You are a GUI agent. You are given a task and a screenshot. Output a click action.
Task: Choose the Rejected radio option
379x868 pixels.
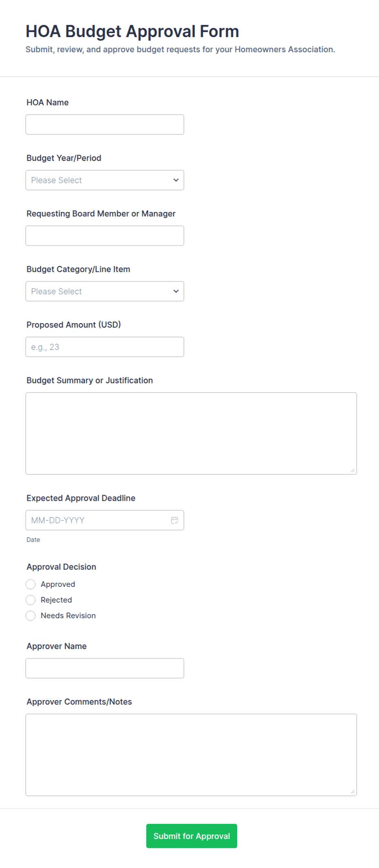point(31,600)
